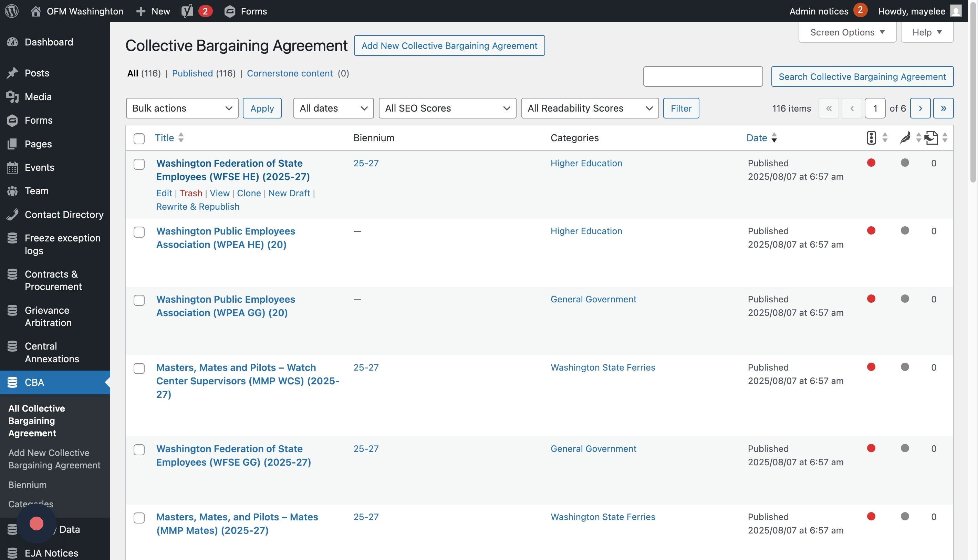Viewport: 978px width, 560px height.
Task: Expand the Screen Options panel
Action: (847, 32)
